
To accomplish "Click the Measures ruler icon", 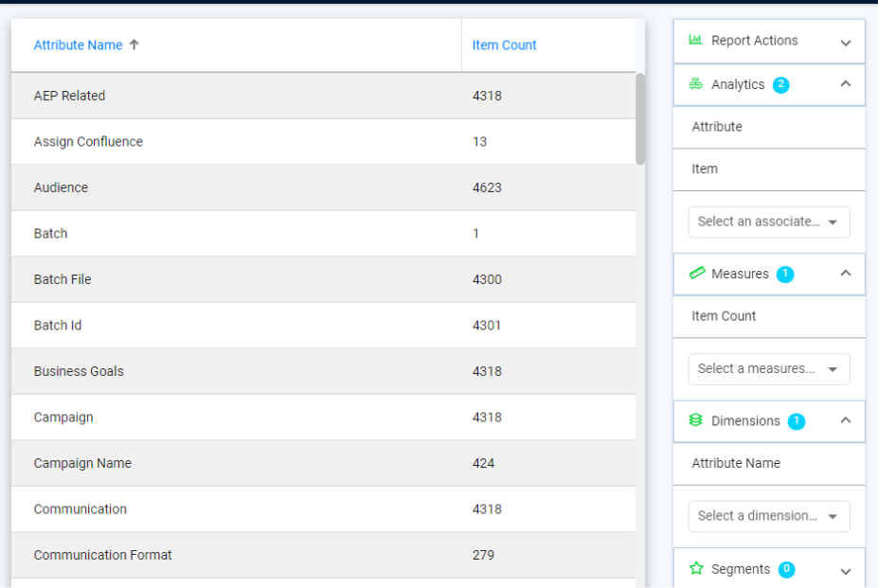I will tap(695, 274).
